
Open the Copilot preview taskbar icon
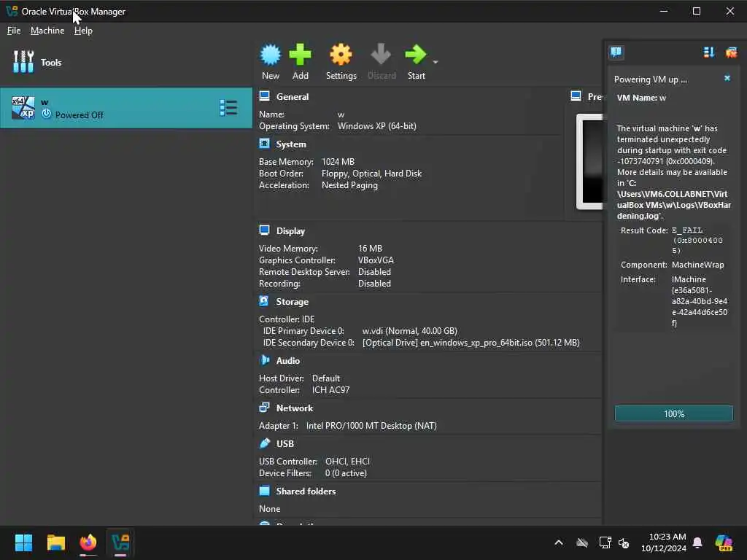click(x=724, y=542)
